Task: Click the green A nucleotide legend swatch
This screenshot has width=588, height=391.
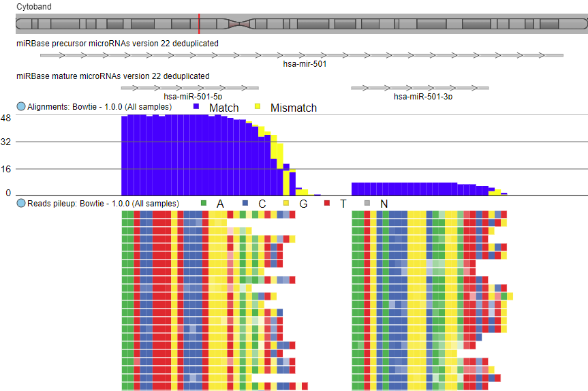Action: pyautogui.click(x=204, y=203)
